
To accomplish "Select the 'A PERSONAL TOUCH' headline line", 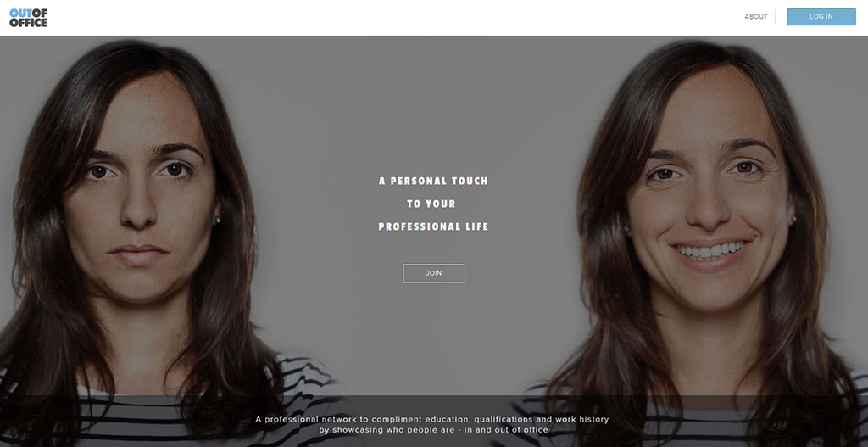I will coord(433,182).
